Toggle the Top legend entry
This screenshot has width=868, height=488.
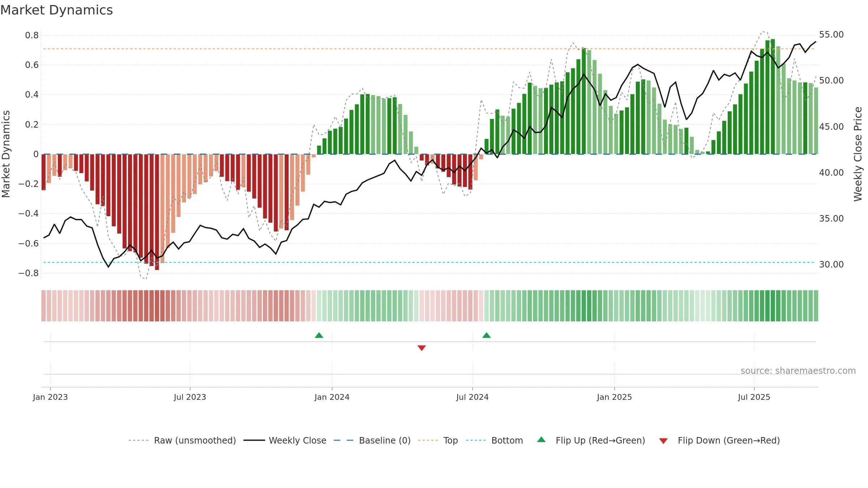coord(438,440)
